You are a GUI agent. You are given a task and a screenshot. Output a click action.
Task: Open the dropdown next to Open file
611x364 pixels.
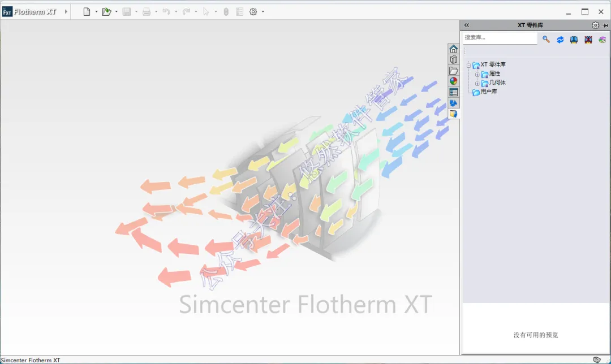click(x=116, y=12)
